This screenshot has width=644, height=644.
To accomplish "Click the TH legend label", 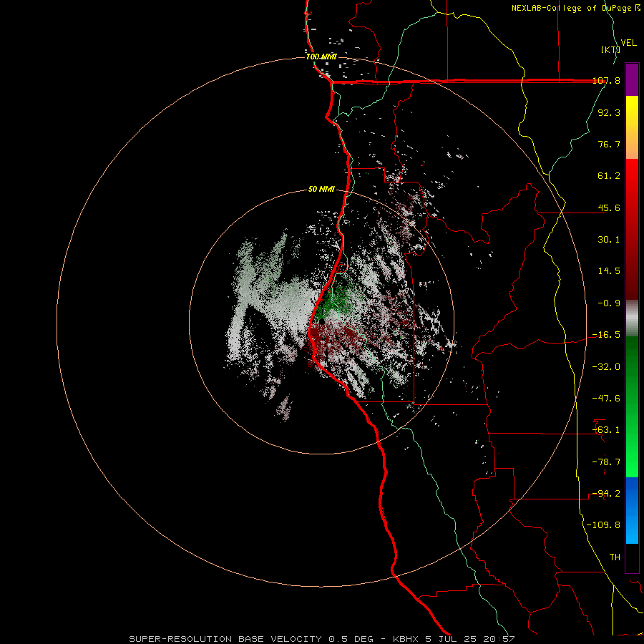I will (615, 557).
